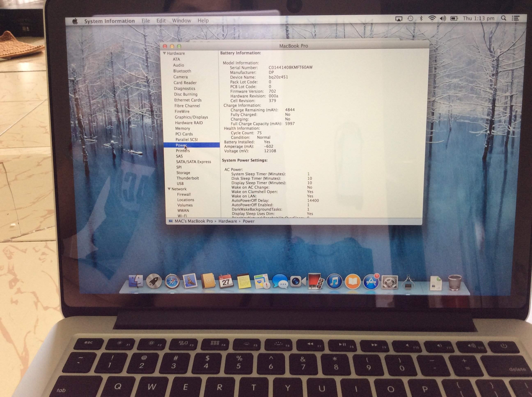Image resolution: width=532 pixels, height=397 pixels.
Task: Open the Wi-Fi status menu
Action: point(432,18)
